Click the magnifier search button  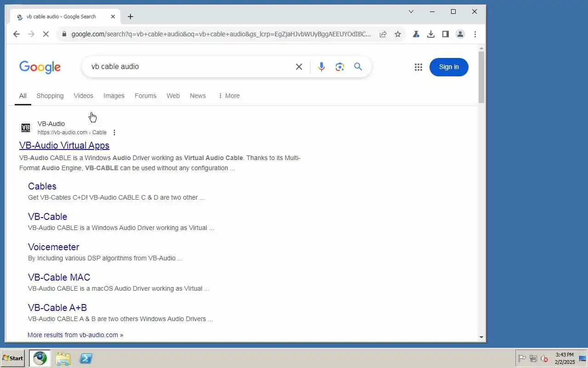[358, 67]
